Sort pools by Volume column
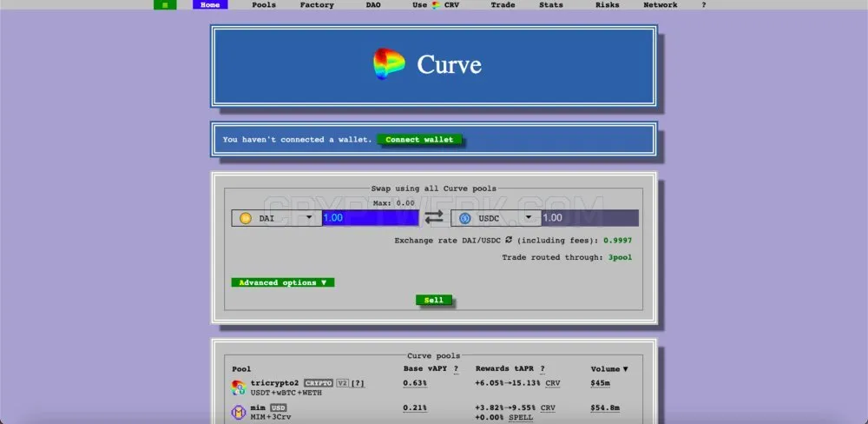 609,369
